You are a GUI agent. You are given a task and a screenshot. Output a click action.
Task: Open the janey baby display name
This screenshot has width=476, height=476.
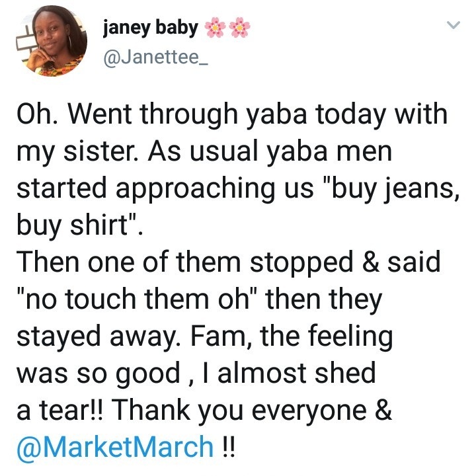(x=151, y=27)
